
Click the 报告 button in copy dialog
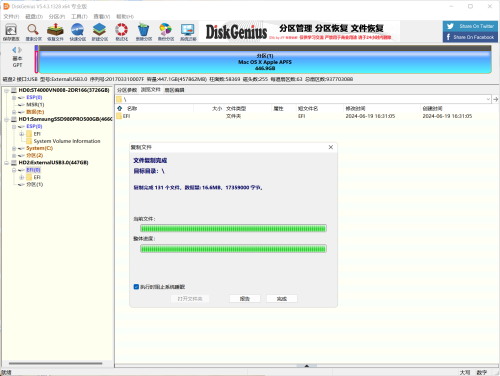245,299
